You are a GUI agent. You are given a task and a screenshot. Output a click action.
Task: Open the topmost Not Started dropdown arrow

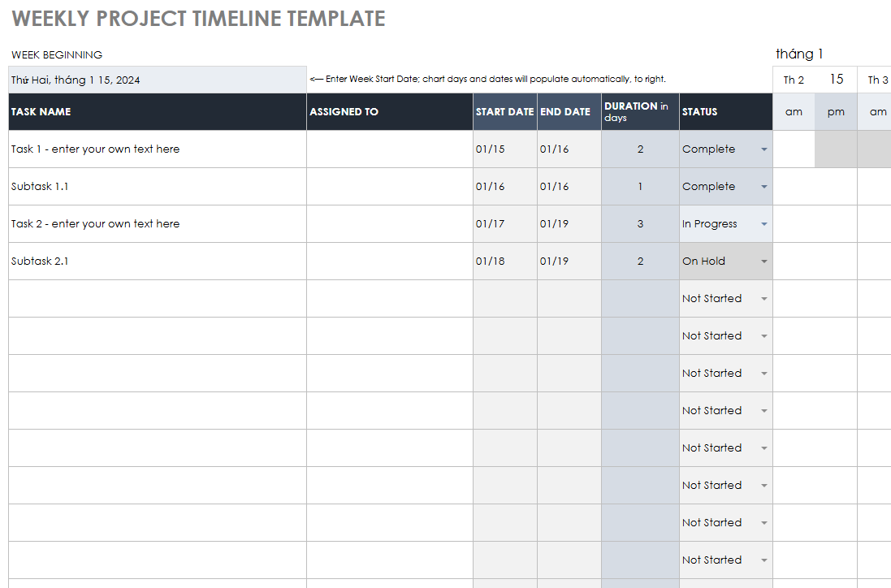[763, 299]
